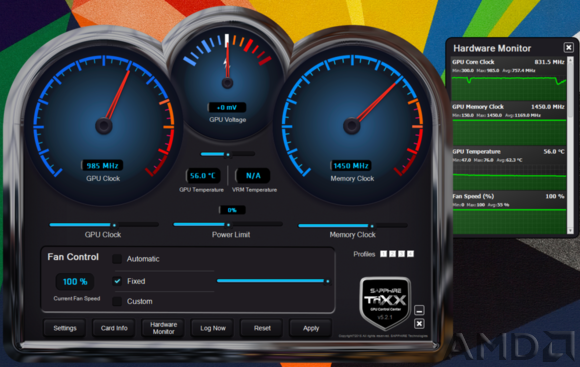Click the 985 MHz GPU Clock readout

[x=102, y=165]
